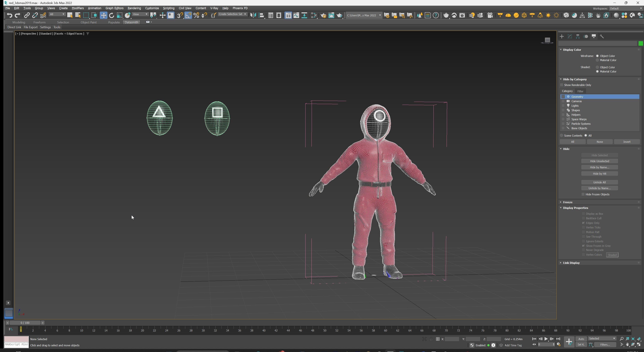
Task: Click the Mirror tool icon
Action: tap(253, 15)
